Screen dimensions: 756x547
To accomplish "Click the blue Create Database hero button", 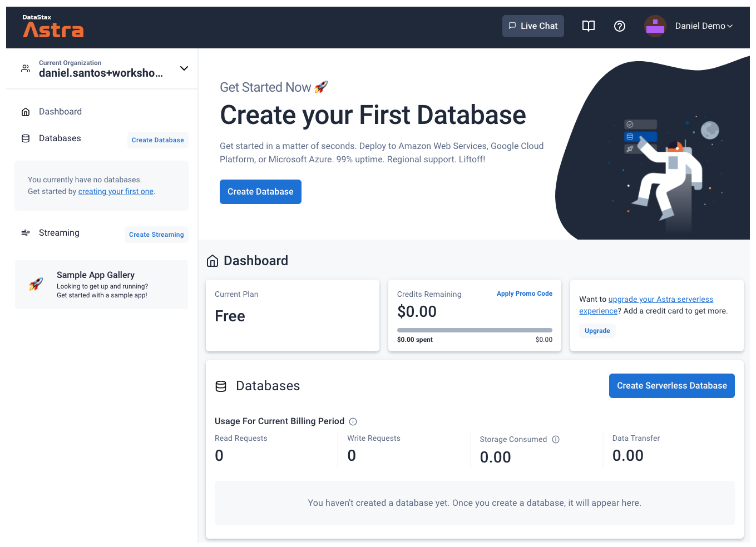I will point(260,192).
